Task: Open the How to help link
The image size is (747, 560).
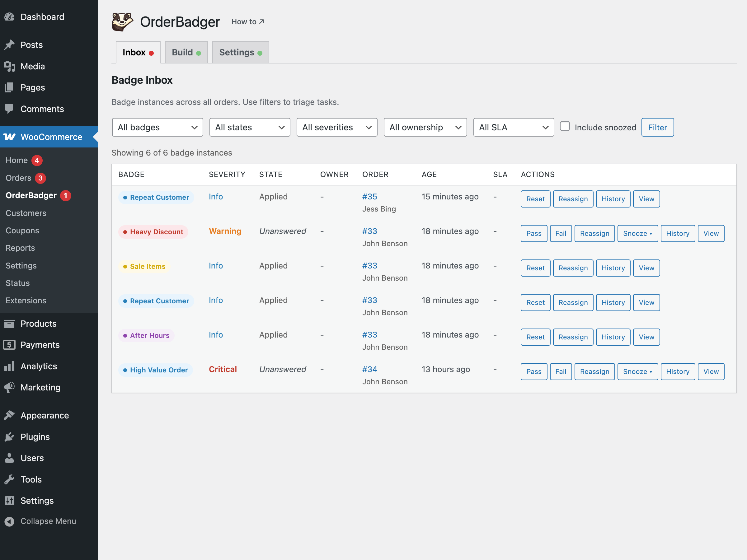Action: click(x=247, y=22)
